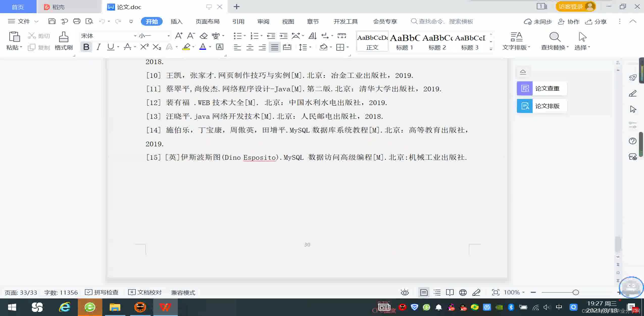Open the font name 宋体 dropdown
Viewport: 644px width, 316px height.
coord(135,36)
